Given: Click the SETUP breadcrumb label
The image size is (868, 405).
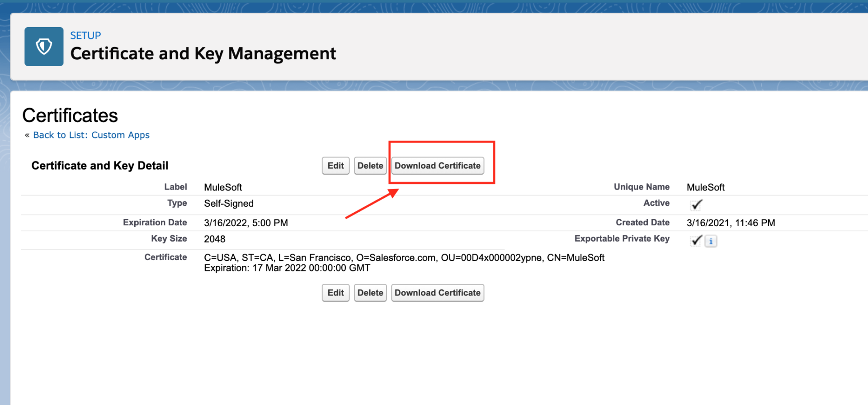Looking at the screenshot, I should 85,35.
